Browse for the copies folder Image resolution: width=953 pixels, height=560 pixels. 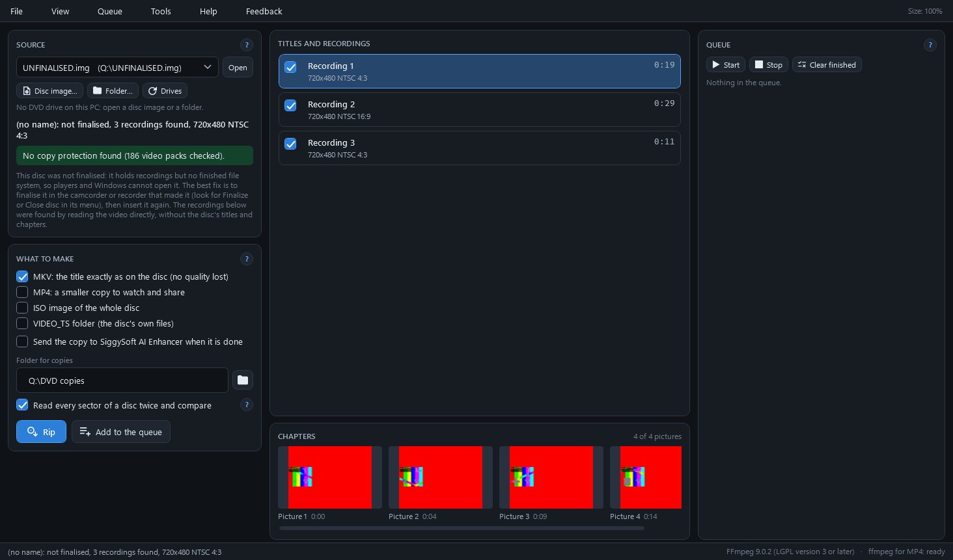coord(243,380)
